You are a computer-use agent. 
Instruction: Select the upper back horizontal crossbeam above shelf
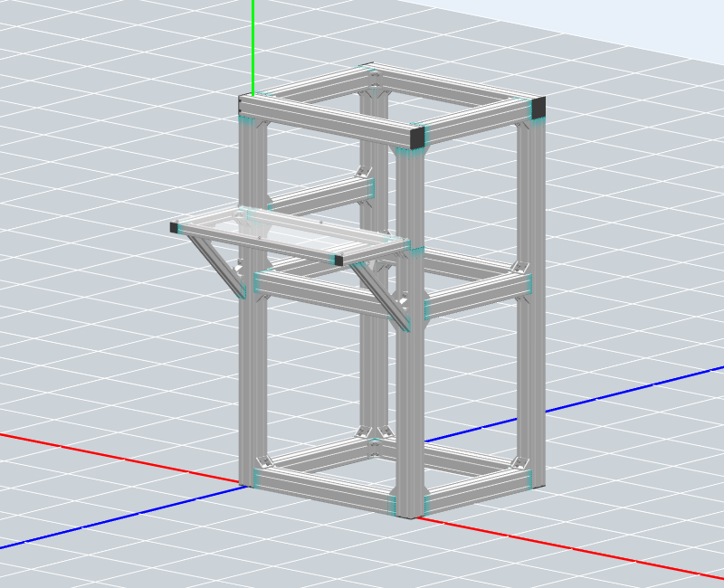[321, 192]
